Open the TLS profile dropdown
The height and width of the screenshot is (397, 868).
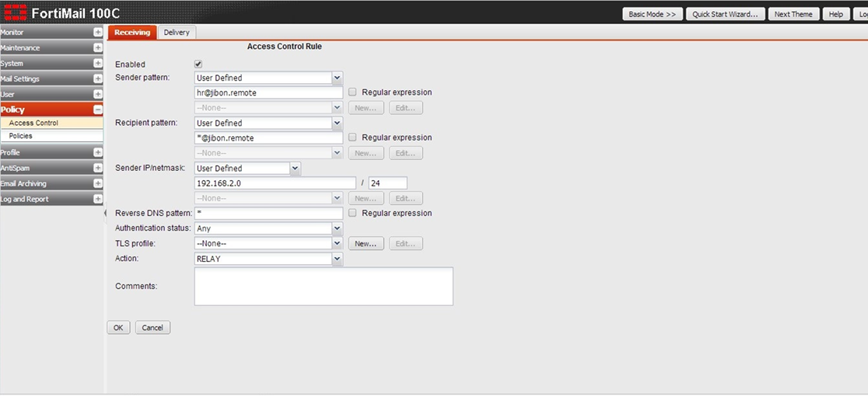point(268,243)
